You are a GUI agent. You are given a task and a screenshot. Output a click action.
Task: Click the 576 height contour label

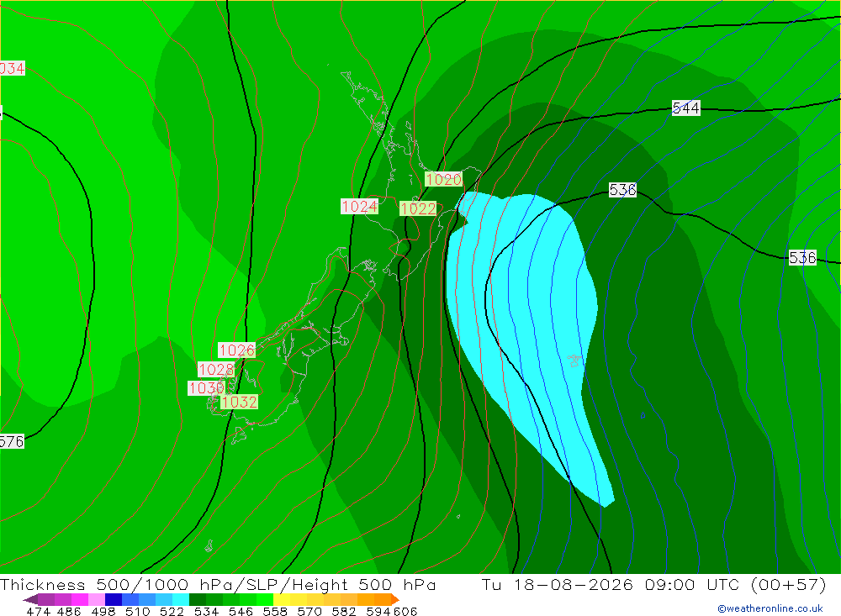[12, 441]
